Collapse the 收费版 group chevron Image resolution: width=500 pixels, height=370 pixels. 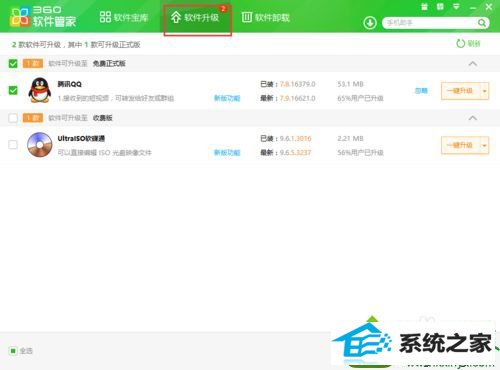473,118
